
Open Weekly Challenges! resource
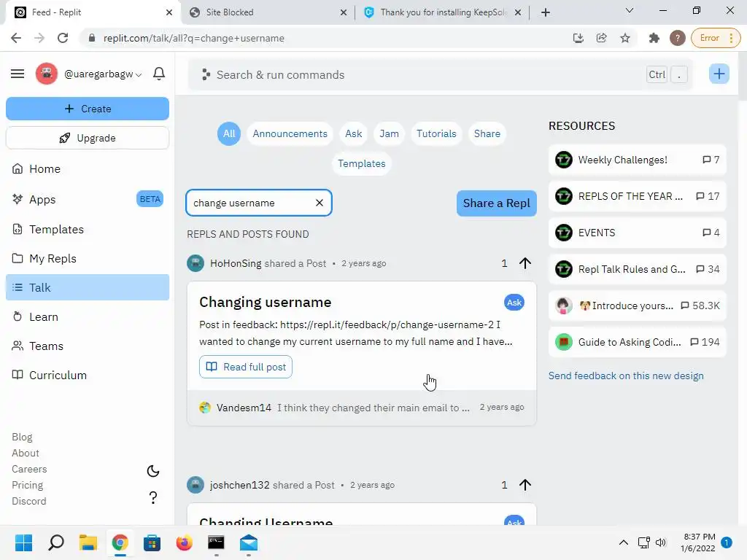tap(638, 160)
